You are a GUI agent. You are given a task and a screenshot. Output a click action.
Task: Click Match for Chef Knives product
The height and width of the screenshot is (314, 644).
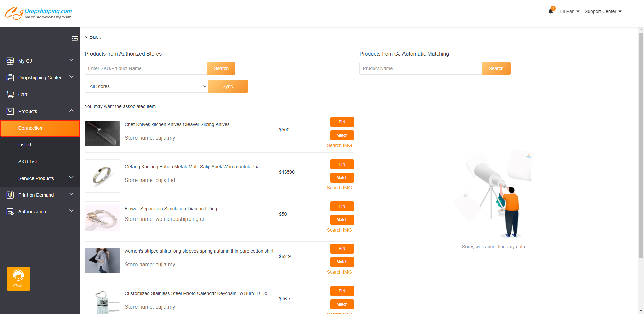point(342,135)
